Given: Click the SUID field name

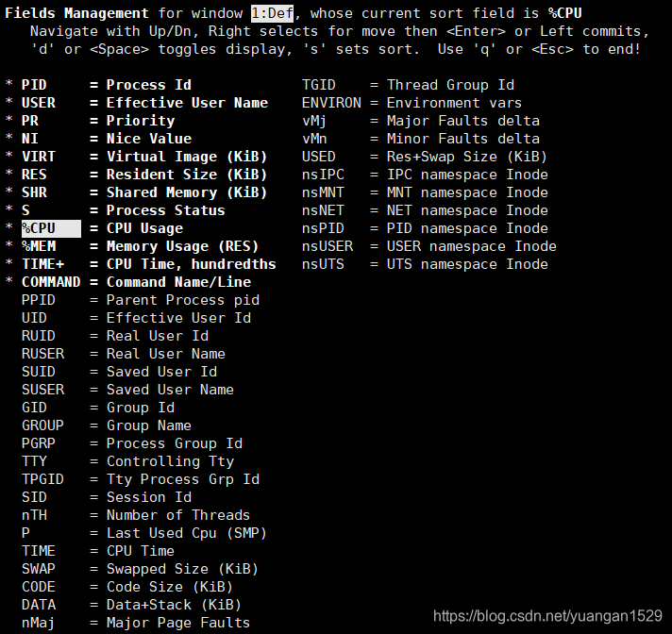Looking at the screenshot, I should pos(39,372).
